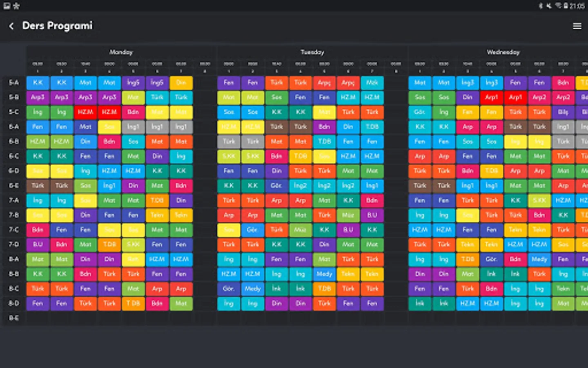Tap the Bluetooth icon in the status bar
The height and width of the screenshot is (368, 588).
pos(541,6)
